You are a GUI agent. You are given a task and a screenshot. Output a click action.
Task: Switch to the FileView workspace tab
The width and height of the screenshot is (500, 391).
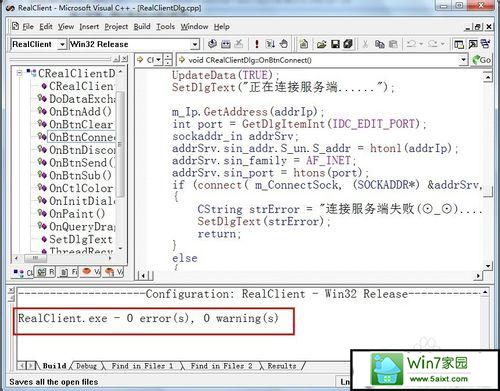click(x=69, y=273)
